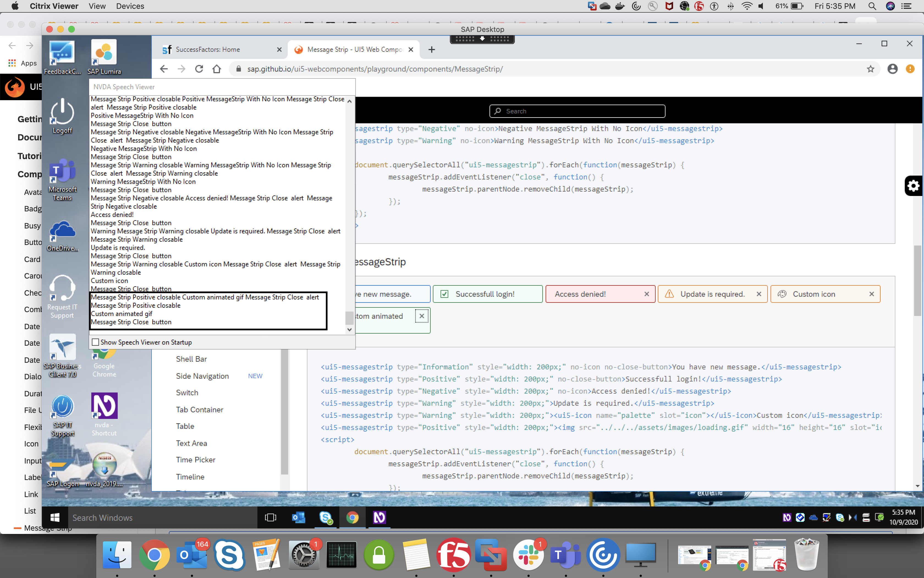The image size is (924, 578).
Task: Open a new browser tab
Action: (x=431, y=50)
